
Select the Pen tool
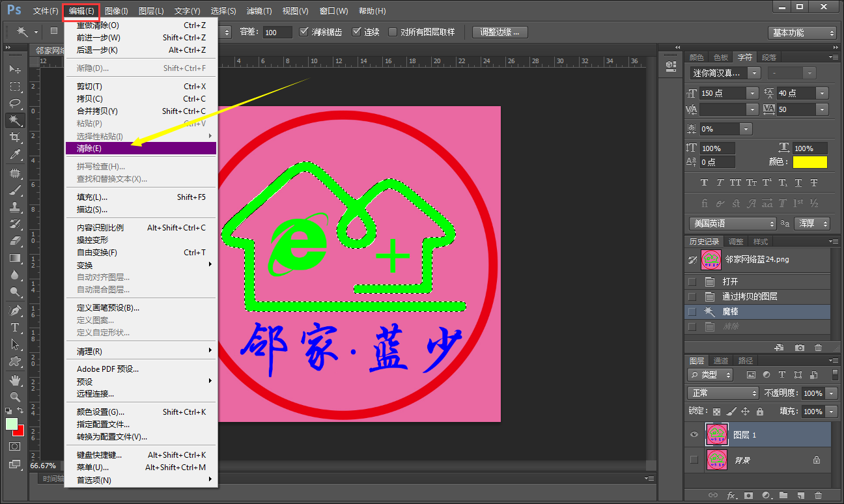(x=15, y=310)
